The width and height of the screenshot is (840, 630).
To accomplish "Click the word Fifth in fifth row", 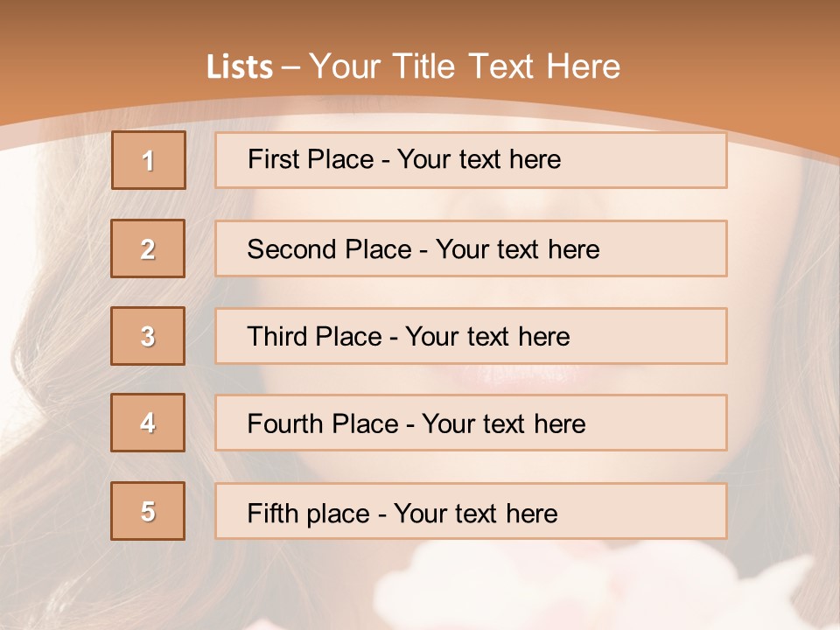I will click(x=273, y=513).
